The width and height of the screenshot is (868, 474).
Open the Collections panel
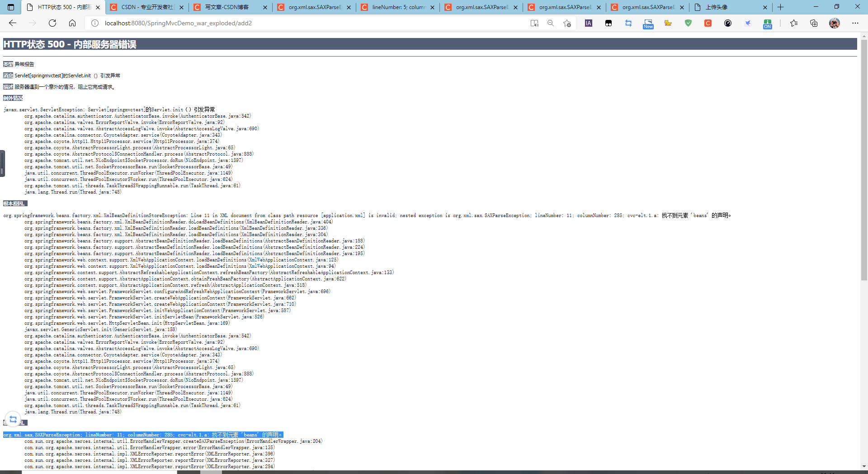814,23
